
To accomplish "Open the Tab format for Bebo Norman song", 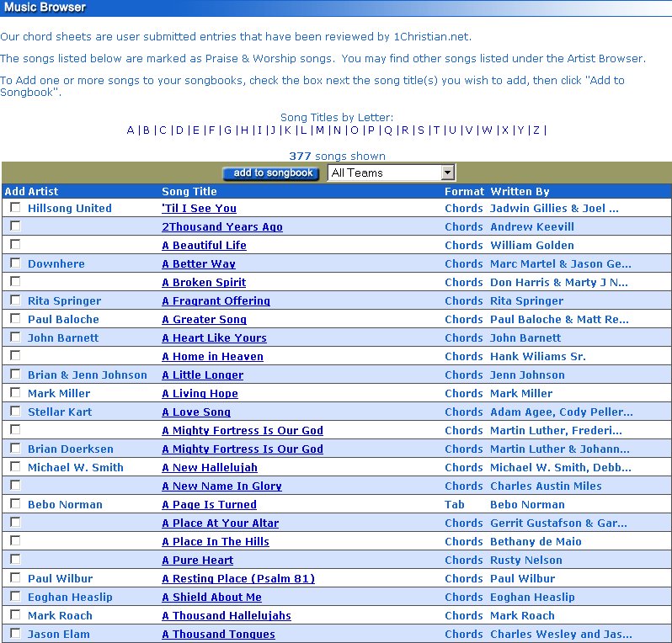I will pyautogui.click(x=454, y=505).
